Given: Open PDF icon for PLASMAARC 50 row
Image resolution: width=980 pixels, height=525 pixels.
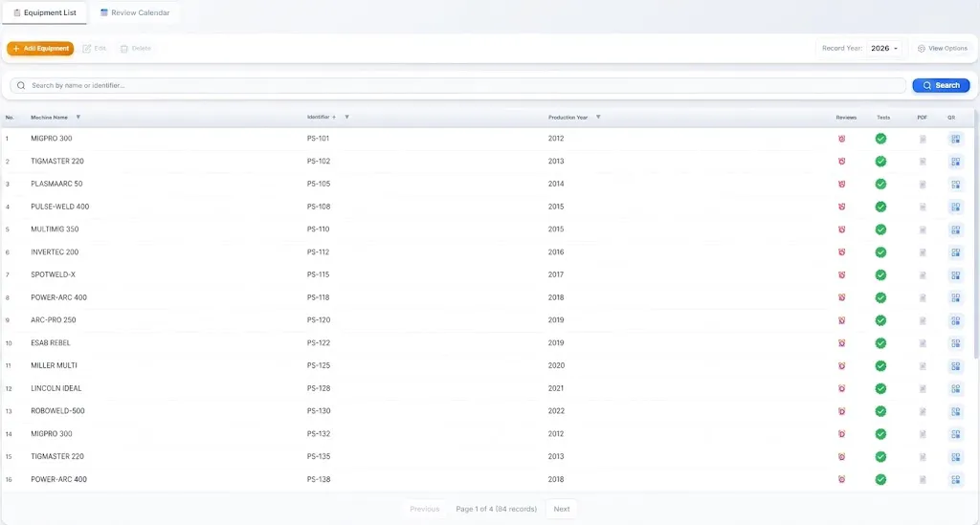Looking at the screenshot, I should click(923, 185).
